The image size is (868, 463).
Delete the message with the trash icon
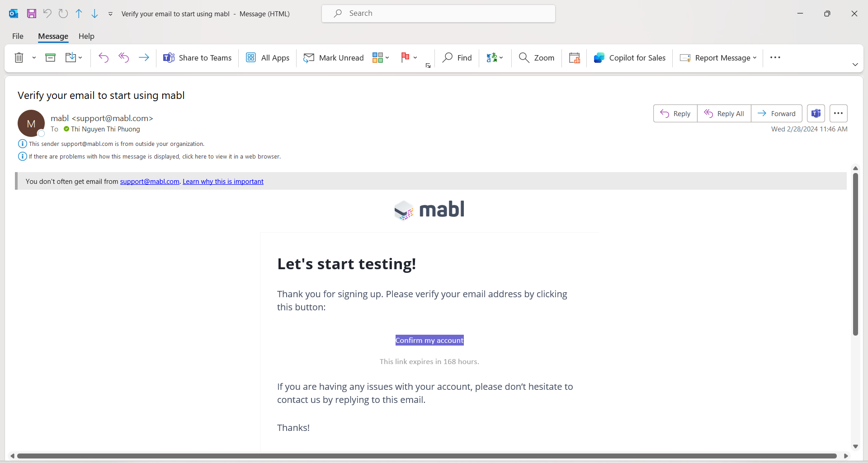click(x=19, y=57)
